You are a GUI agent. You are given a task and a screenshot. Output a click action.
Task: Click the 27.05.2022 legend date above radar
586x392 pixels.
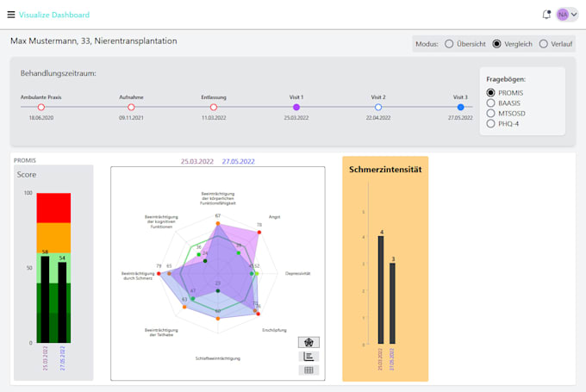[x=238, y=161]
